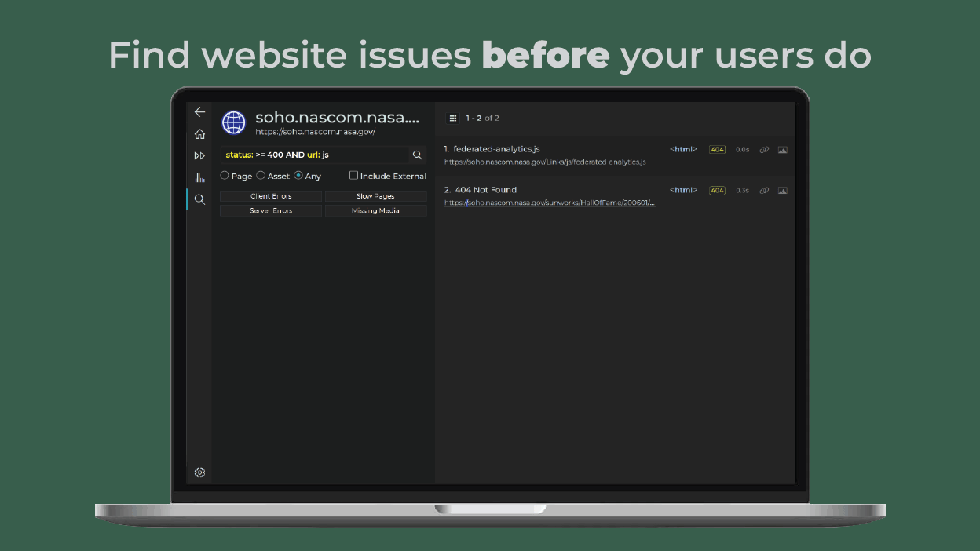Click the link icon for 404 Not Found
Screen dimensions: 980x551
point(764,191)
